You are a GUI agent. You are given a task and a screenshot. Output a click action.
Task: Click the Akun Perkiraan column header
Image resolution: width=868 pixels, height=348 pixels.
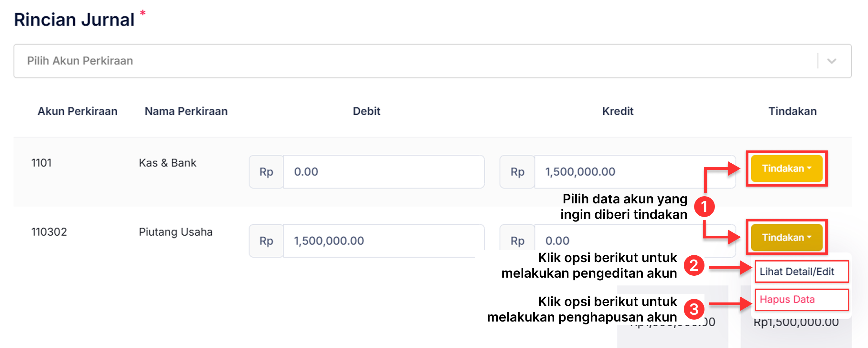(x=78, y=111)
